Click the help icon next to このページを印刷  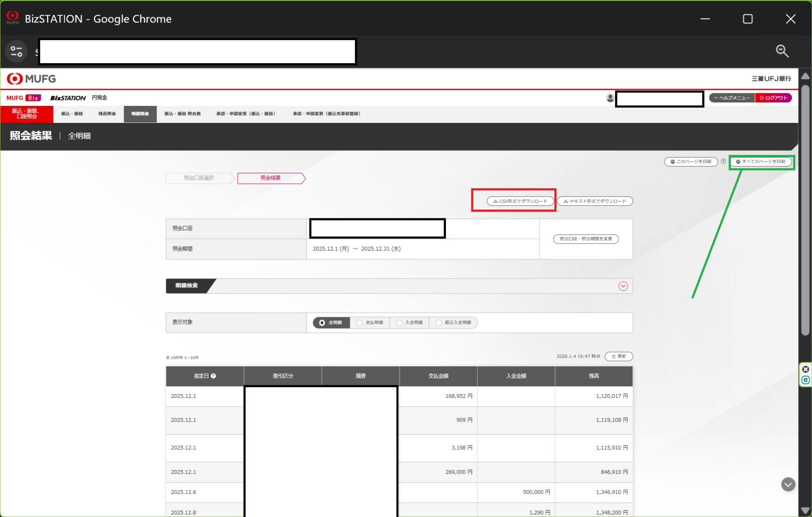[x=723, y=162]
